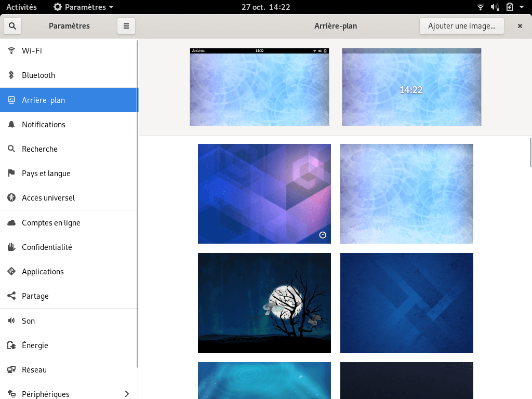Click the Recherche magnifier icon in sidebar
Screen dimensions: 532x399
11,149
